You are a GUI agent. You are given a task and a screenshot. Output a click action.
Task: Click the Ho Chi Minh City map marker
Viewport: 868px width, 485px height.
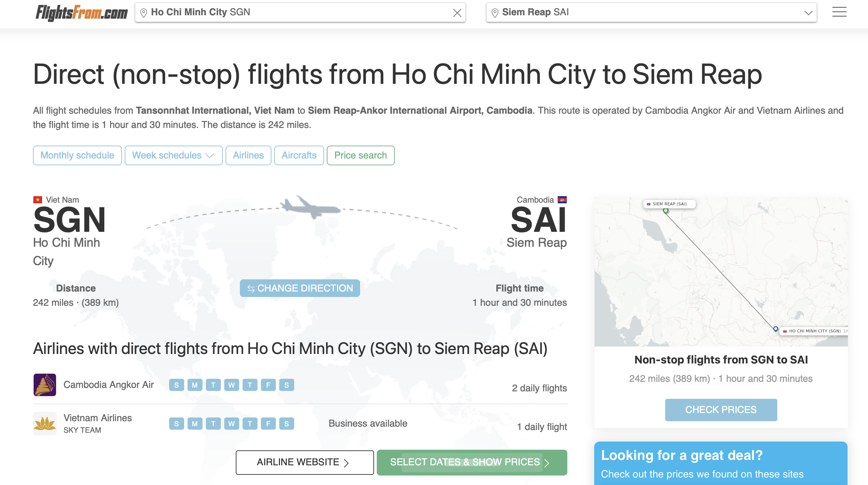click(x=776, y=329)
